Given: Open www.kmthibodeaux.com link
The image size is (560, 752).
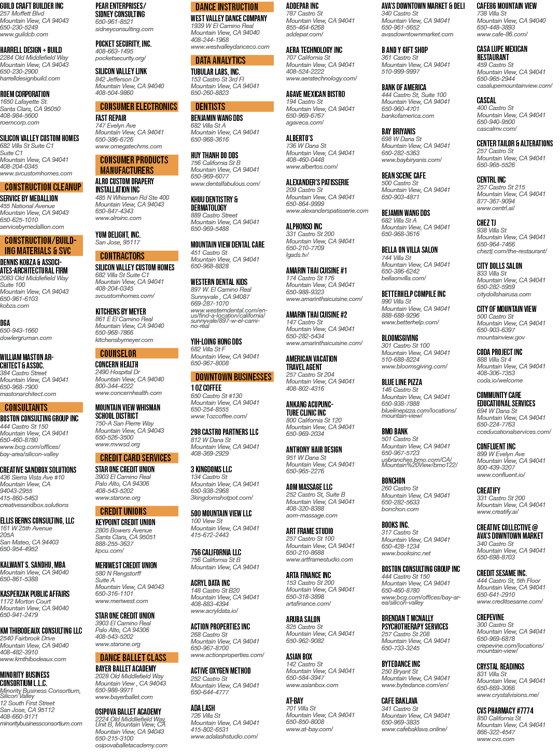Looking at the screenshot, I should 33,659.
